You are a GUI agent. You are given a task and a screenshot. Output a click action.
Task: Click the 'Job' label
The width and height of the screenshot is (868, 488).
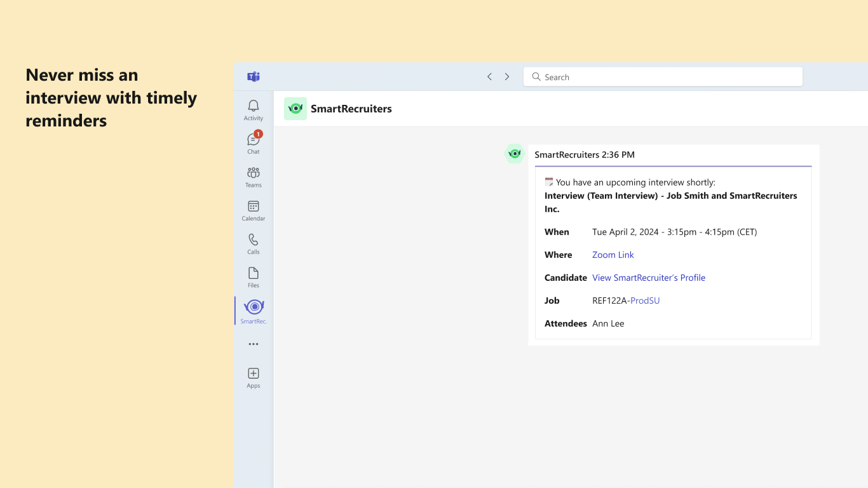[552, 301]
